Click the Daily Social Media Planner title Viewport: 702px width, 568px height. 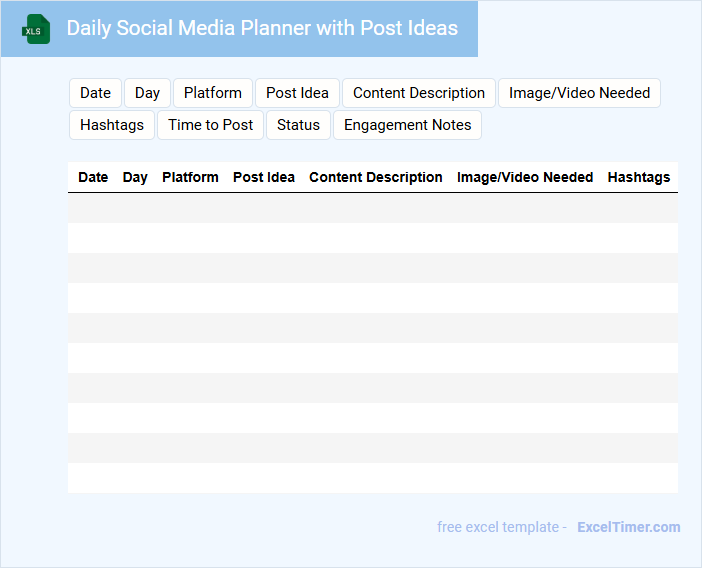[x=262, y=28]
